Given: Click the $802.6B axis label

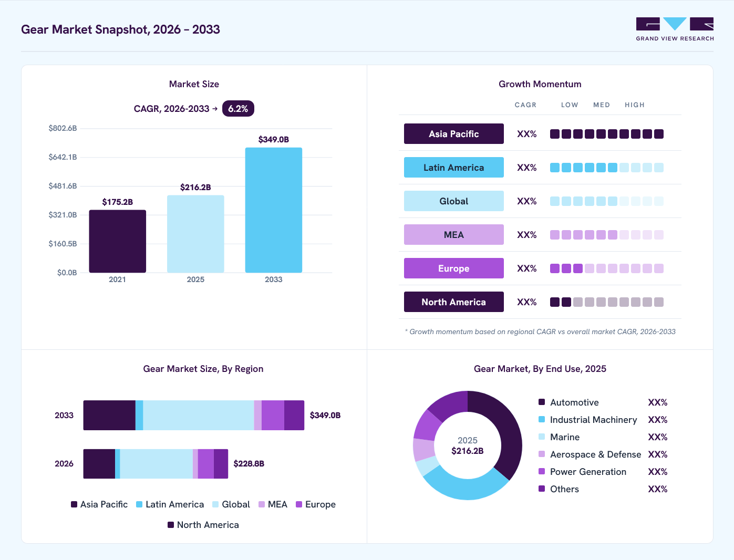Looking at the screenshot, I should click(63, 128).
